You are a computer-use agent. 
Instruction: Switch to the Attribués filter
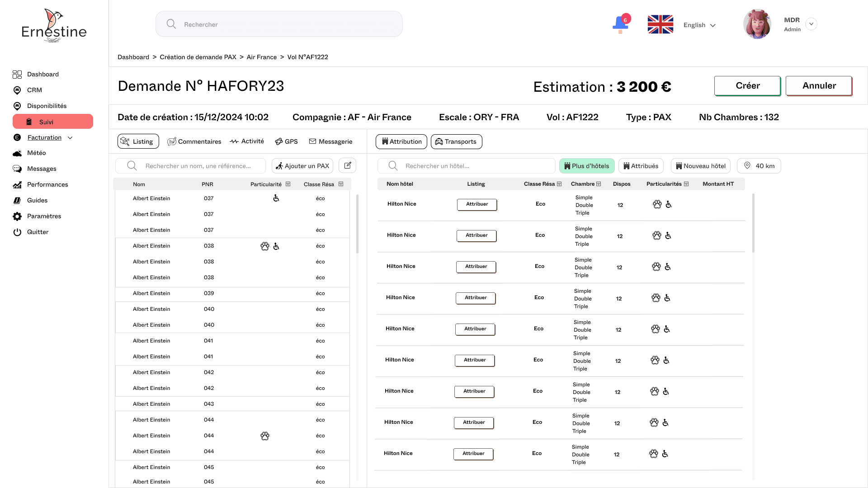[641, 165]
